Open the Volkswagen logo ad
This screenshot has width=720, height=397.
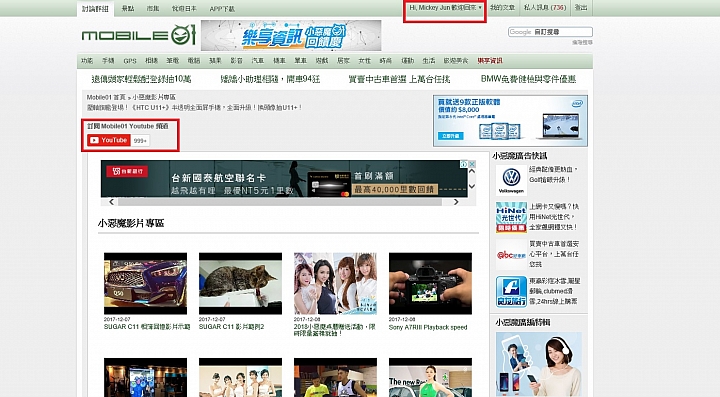tap(511, 180)
